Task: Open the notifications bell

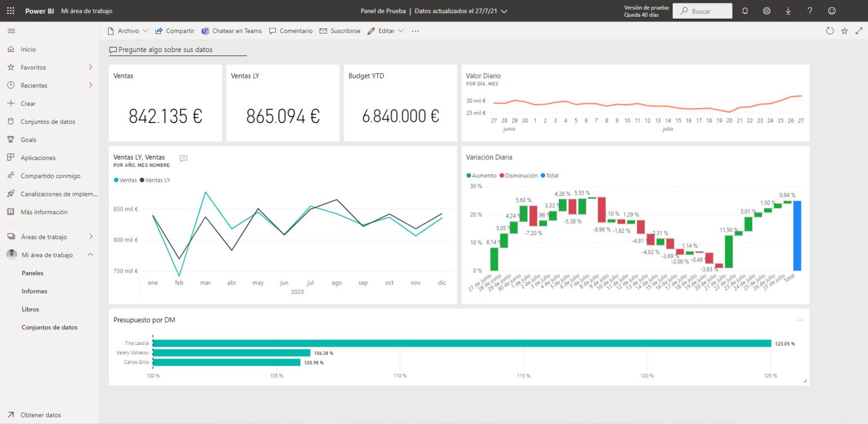Action: coord(745,11)
